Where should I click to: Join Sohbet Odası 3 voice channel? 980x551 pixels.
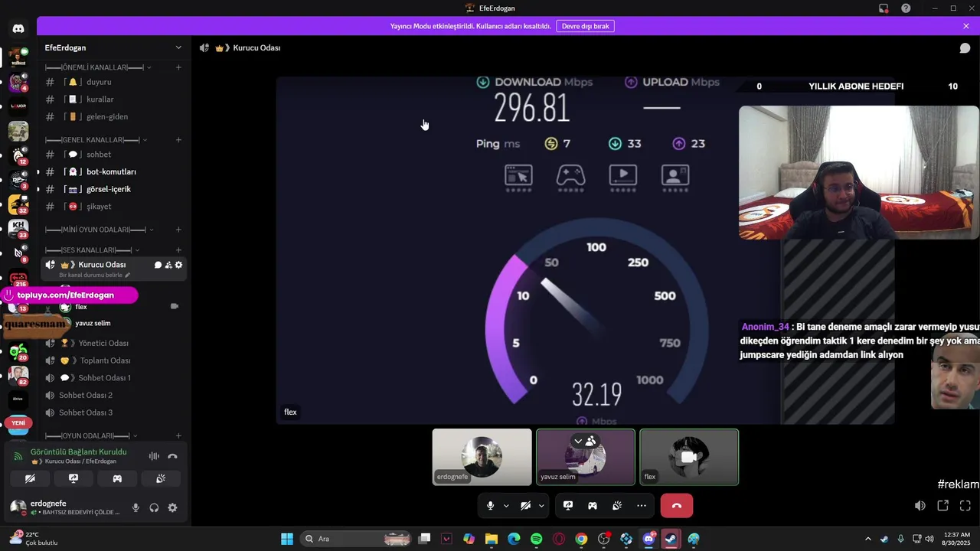(x=115, y=412)
